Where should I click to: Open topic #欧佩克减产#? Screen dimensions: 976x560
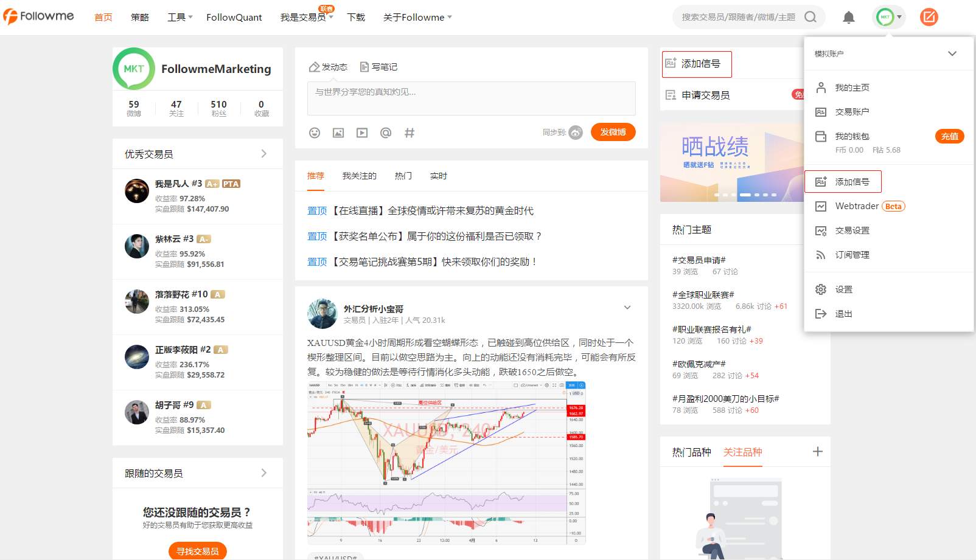click(x=699, y=364)
